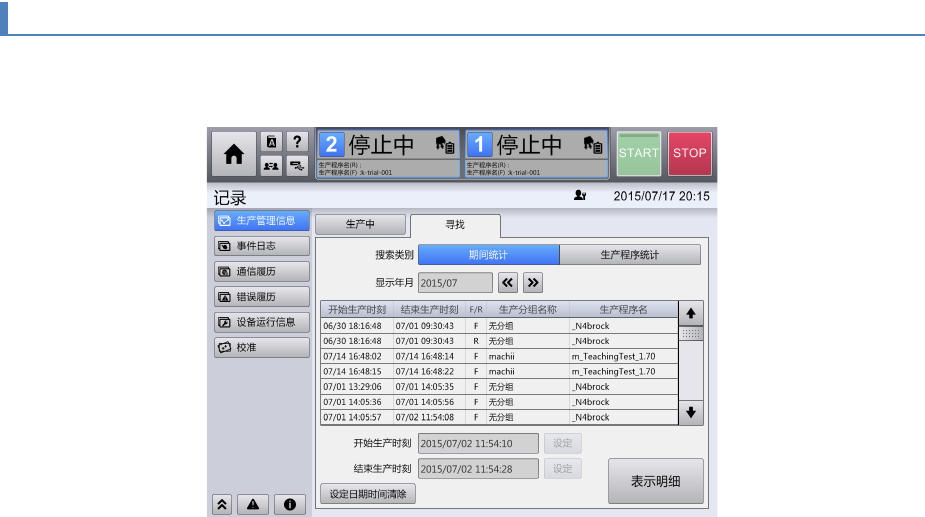Select the 06/30 18:16:48 row with R

pyautogui.click(x=500, y=341)
